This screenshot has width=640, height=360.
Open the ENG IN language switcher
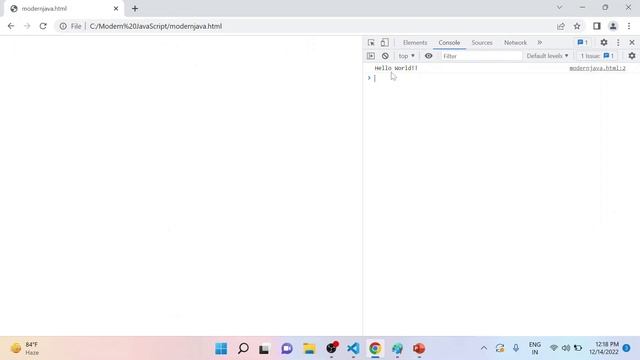coord(535,348)
